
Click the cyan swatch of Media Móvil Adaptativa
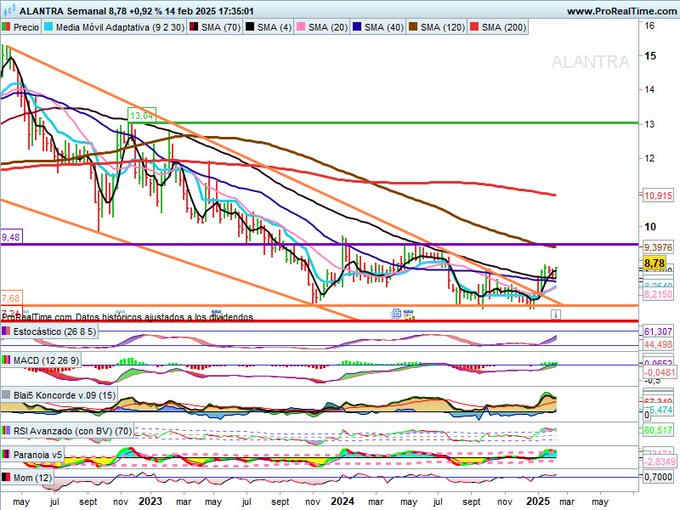[48, 27]
